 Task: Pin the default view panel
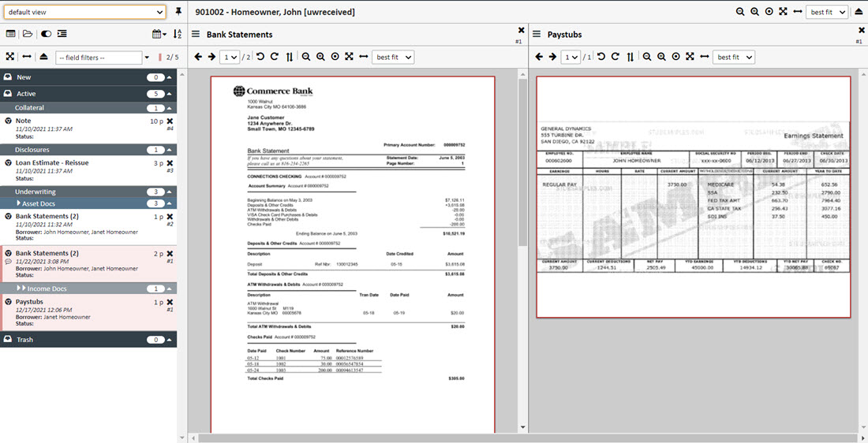pos(178,12)
